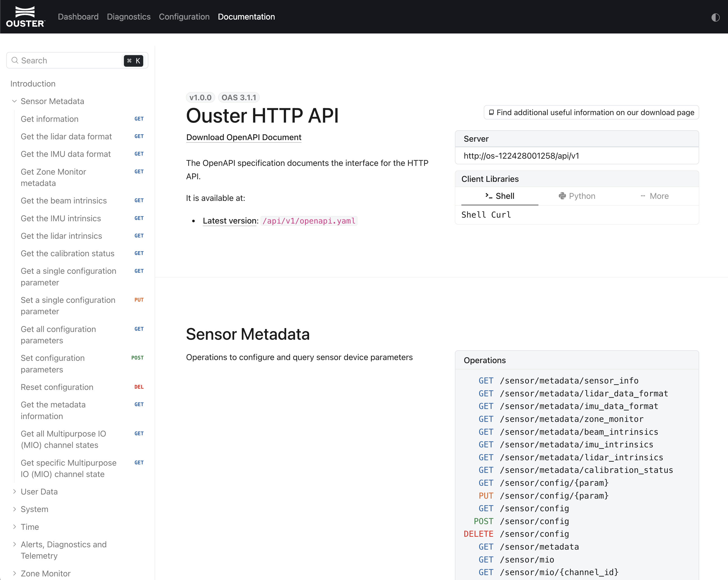Open Get Zone Monitor metadata entry
The image size is (728, 580).
click(82, 177)
